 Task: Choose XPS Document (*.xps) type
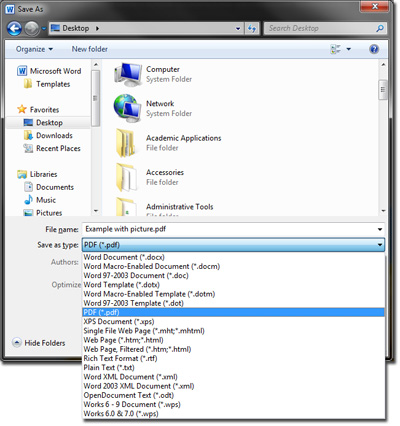pyautogui.click(x=233, y=322)
